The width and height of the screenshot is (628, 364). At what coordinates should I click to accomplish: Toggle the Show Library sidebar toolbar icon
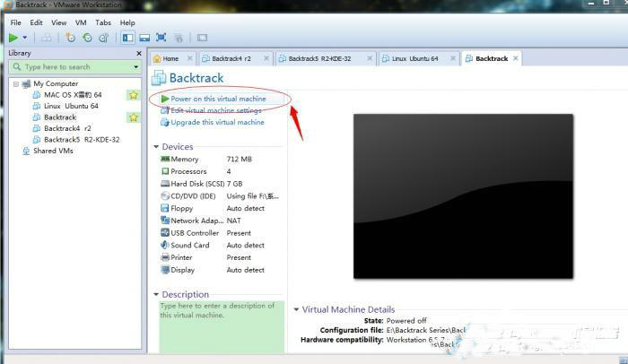click(x=127, y=38)
